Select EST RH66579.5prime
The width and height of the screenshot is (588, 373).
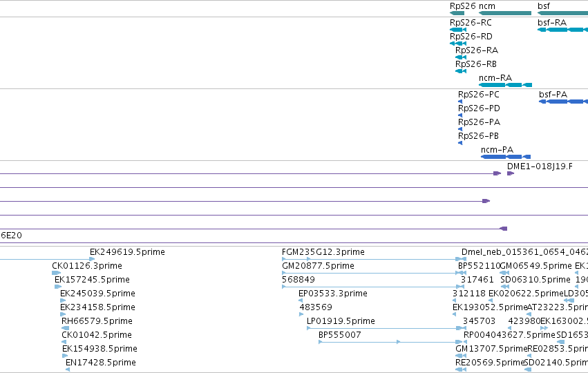[x=97, y=322]
